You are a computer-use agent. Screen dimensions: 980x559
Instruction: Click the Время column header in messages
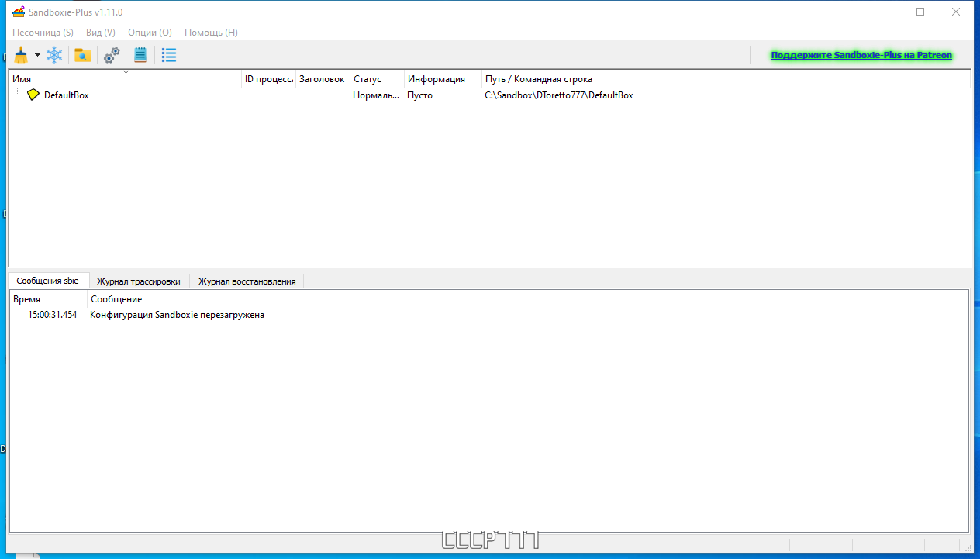[x=48, y=299]
